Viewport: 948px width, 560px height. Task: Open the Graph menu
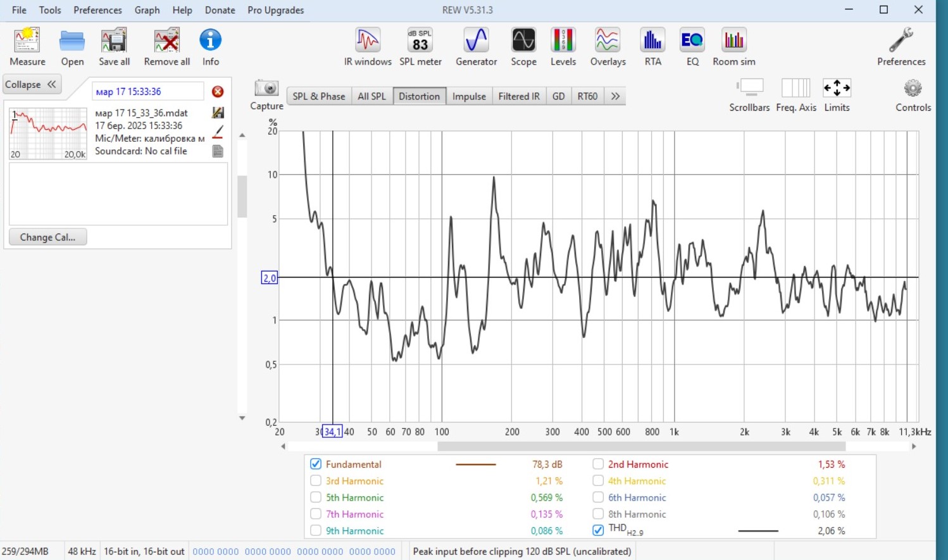tap(147, 10)
